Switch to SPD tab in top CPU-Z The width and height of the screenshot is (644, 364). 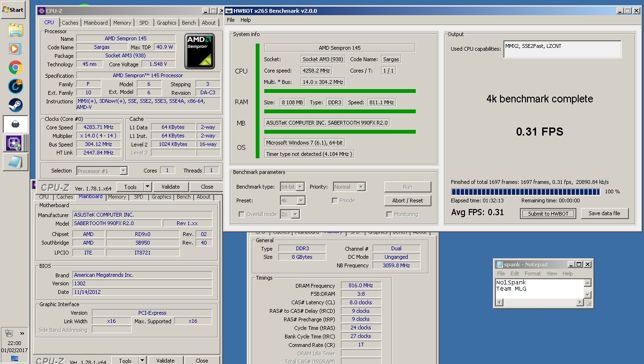pyautogui.click(x=144, y=23)
